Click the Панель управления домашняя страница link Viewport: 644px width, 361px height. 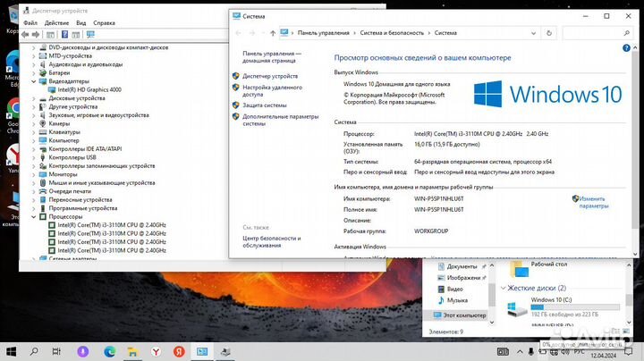[272, 57]
